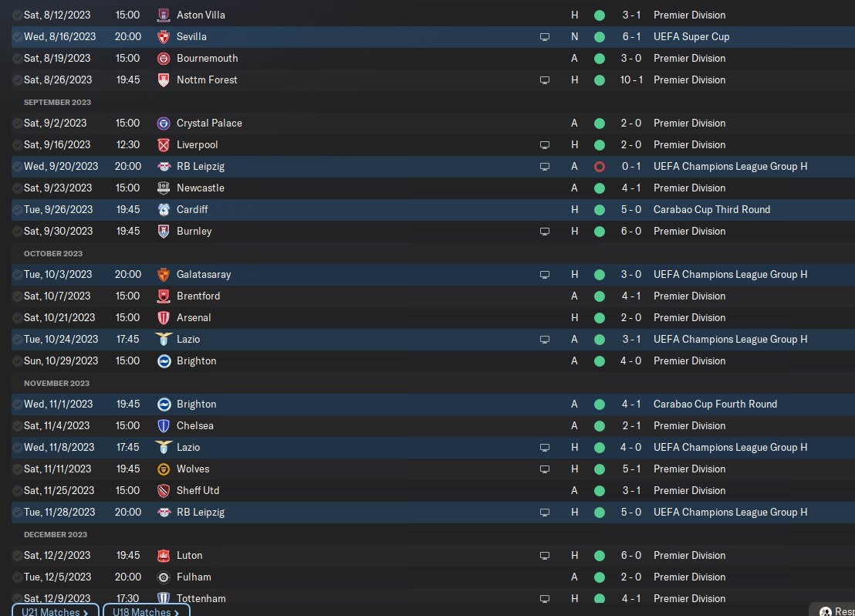
Task: Click the Wolves club badge icon
Action: (x=163, y=469)
